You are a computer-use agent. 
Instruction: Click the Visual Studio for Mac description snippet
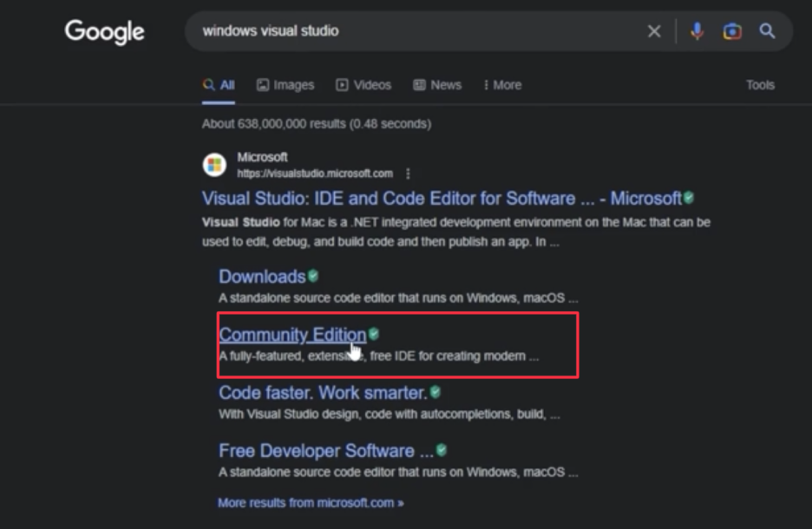456,232
